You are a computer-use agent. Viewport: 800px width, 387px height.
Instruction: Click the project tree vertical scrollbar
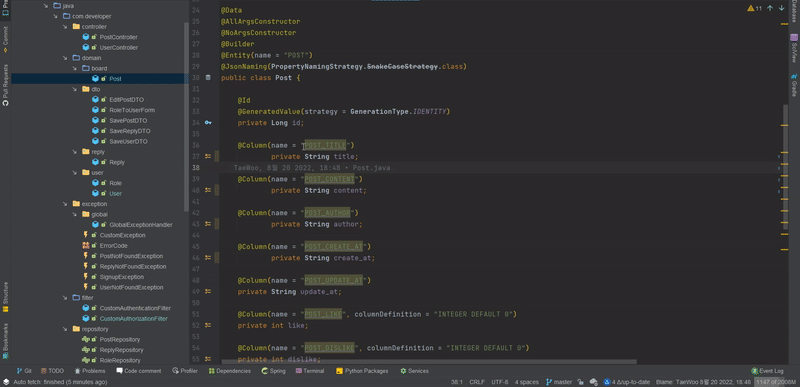pos(186,116)
